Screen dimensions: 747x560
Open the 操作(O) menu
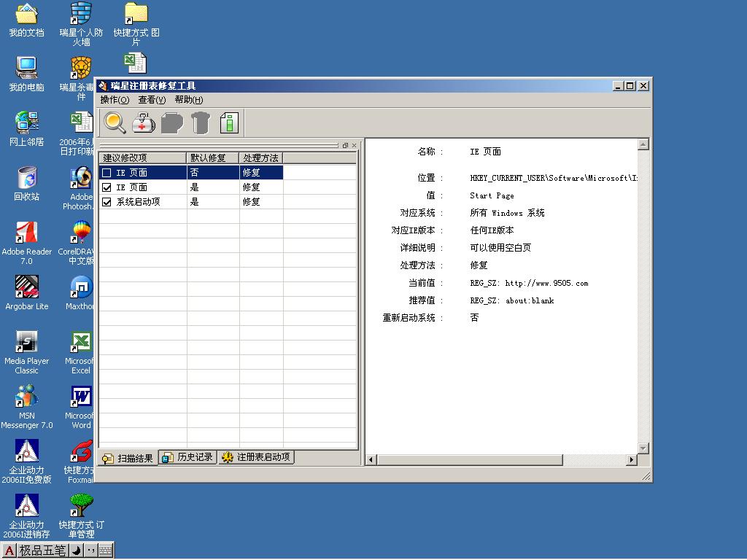coord(115,99)
